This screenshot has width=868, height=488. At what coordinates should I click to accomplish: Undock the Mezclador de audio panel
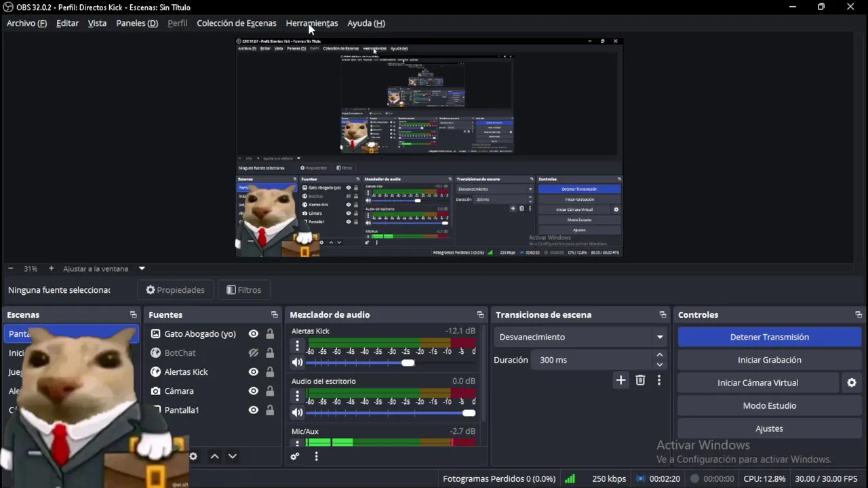pyautogui.click(x=480, y=315)
